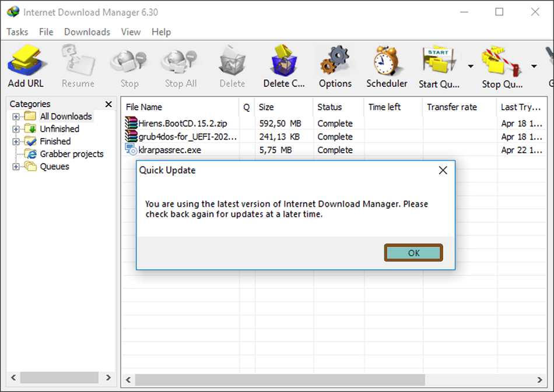Select the Delete toolbar icon

[232, 61]
